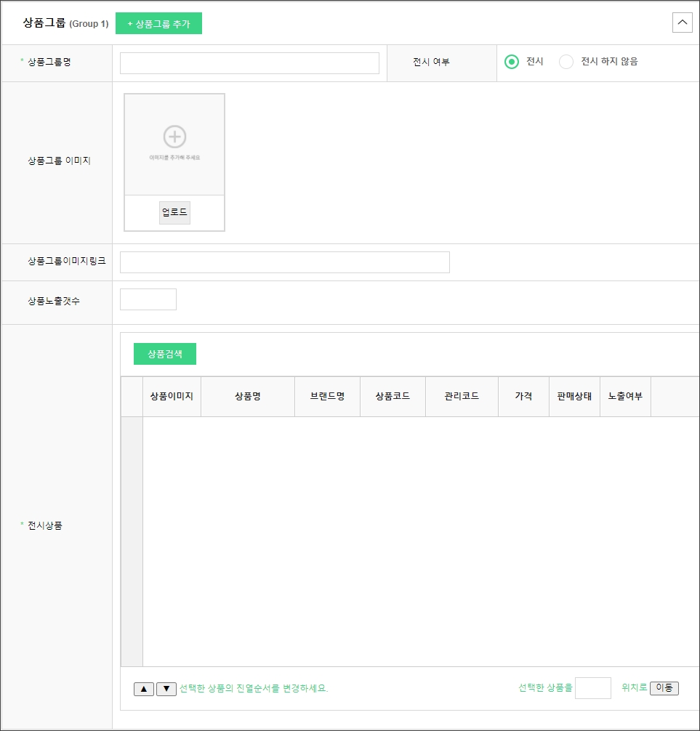Move selected product down with ▼

[x=166, y=688]
